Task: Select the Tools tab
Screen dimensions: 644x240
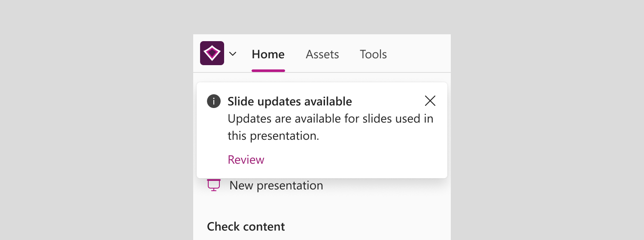Action: click(x=374, y=54)
